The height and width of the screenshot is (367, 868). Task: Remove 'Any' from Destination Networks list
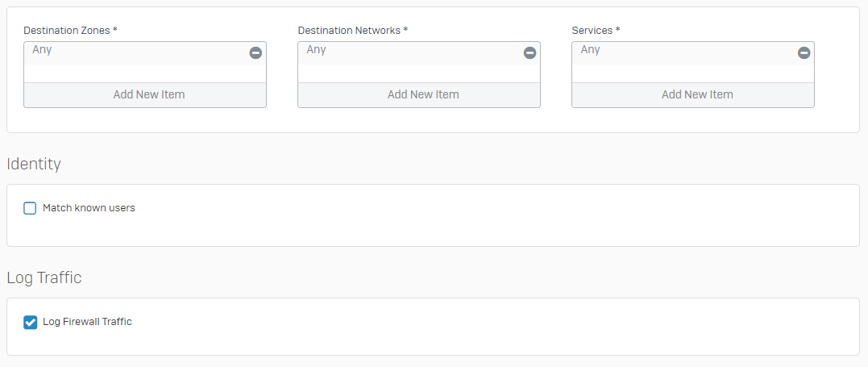pyautogui.click(x=530, y=52)
